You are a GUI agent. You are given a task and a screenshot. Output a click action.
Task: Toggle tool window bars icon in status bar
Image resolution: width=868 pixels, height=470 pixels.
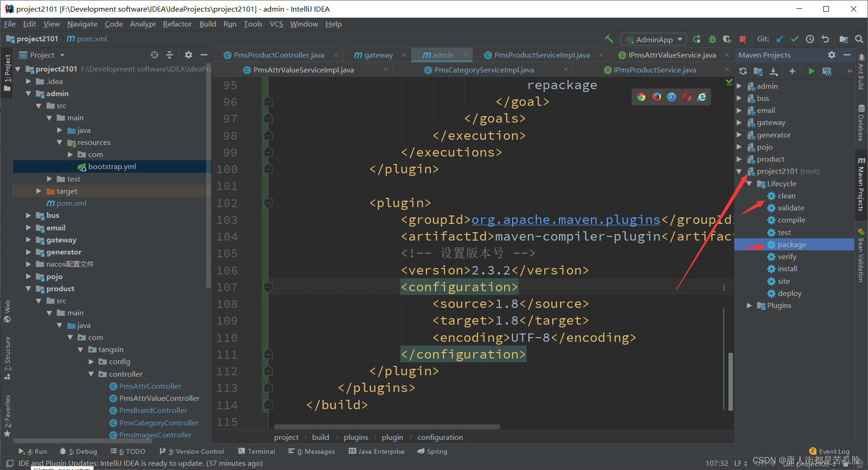coord(9,463)
